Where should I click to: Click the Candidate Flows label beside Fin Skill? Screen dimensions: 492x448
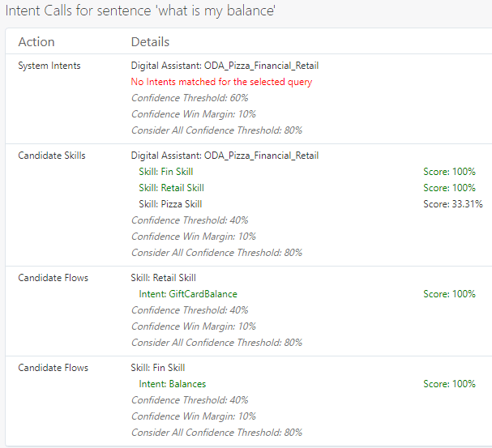(53, 368)
